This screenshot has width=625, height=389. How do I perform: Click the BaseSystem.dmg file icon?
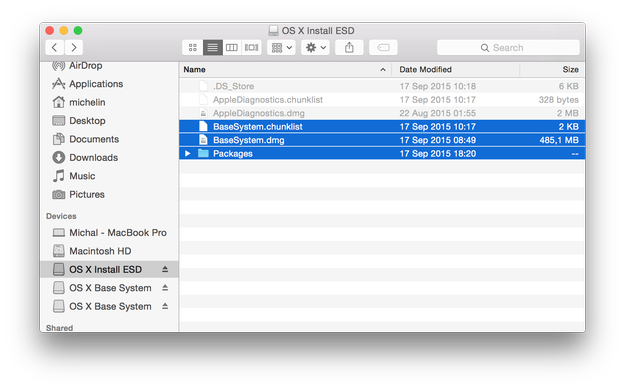pos(203,140)
